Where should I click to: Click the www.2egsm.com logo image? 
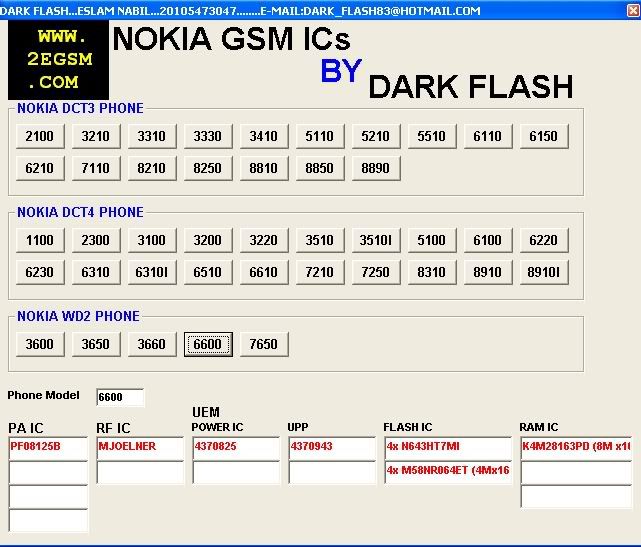click(x=58, y=60)
